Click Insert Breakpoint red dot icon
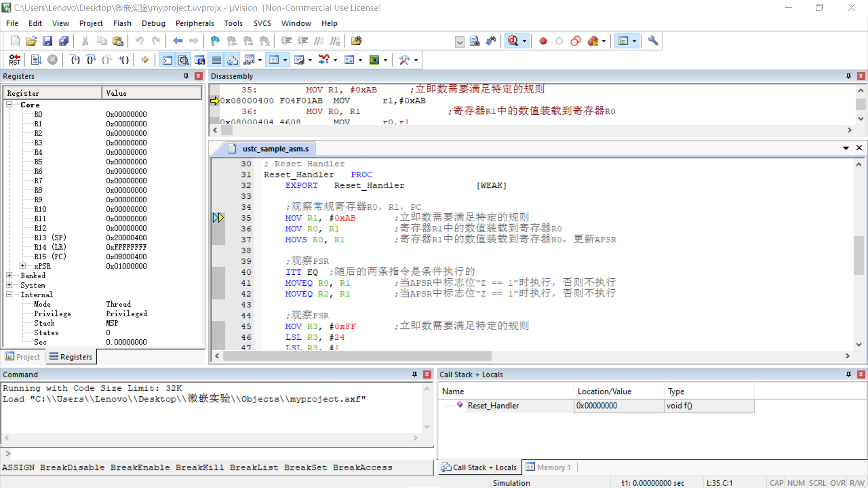The image size is (868, 488). tap(543, 41)
